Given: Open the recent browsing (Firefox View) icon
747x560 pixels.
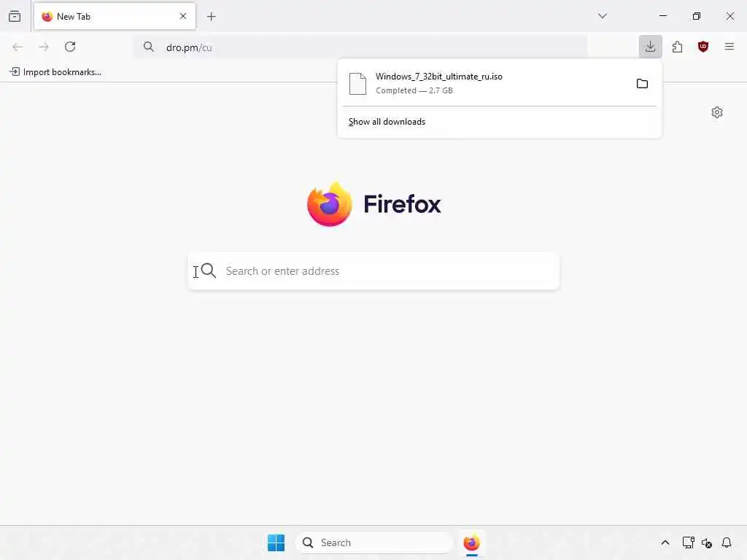Looking at the screenshot, I should [x=15, y=16].
